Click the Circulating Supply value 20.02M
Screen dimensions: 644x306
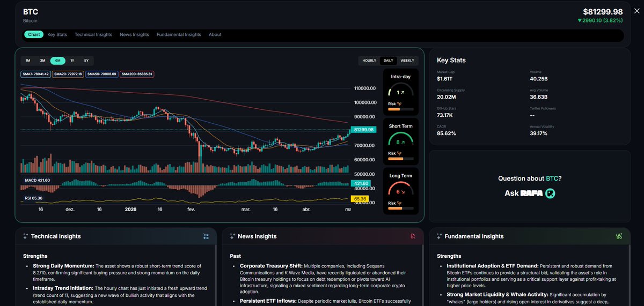pyautogui.click(x=447, y=97)
